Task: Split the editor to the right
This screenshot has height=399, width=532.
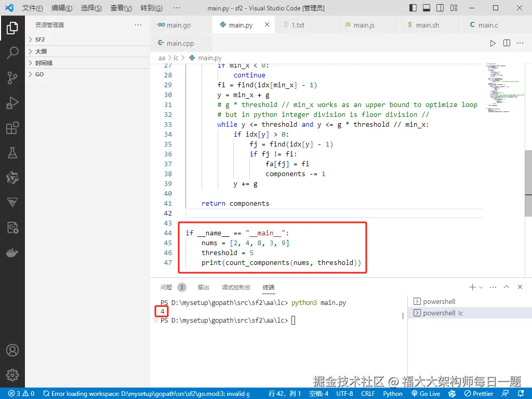Action: [507, 43]
